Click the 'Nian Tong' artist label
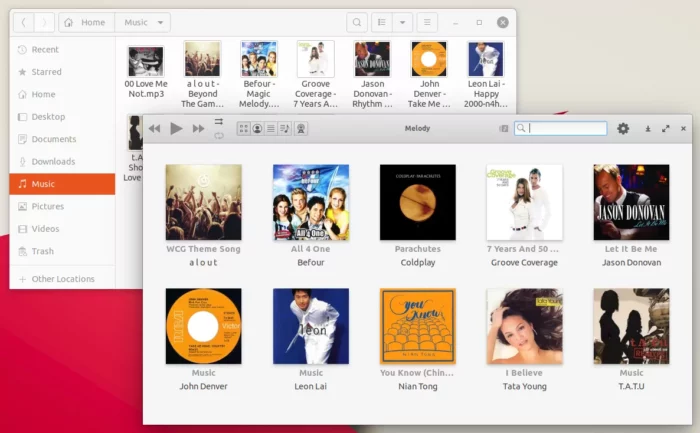Screen dimensions: 700x433 tap(418, 386)
